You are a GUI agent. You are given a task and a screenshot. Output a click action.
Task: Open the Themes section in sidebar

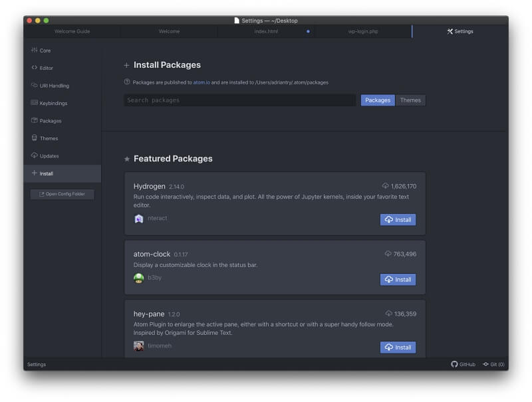click(63, 138)
